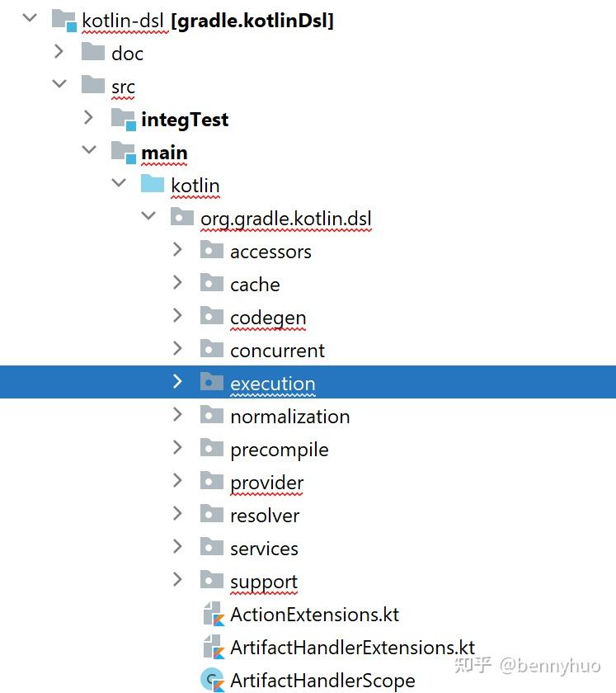This screenshot has height=693, width=616.
Task: Click the kotlin-dsl module folder icon
Action: pos(64,19)
